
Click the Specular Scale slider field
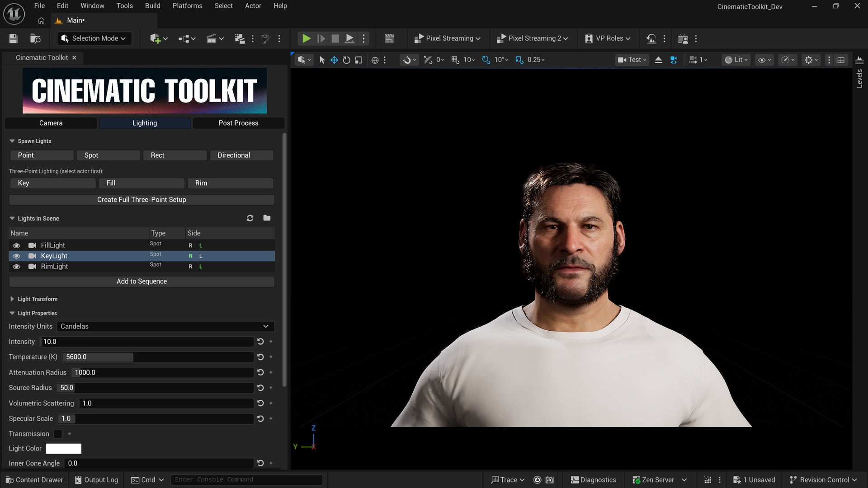click(156, 419)
